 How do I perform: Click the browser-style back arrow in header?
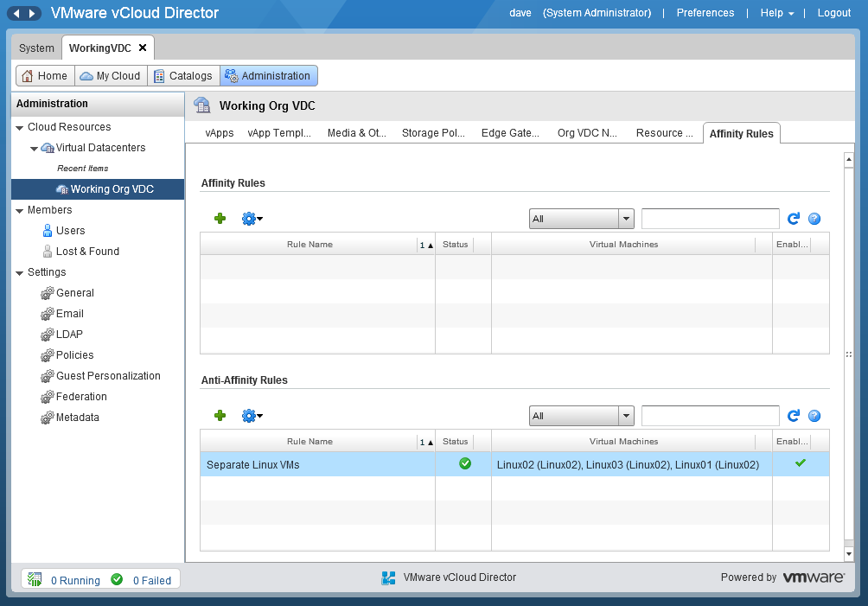pyautogui.click(x=16, y=13)
